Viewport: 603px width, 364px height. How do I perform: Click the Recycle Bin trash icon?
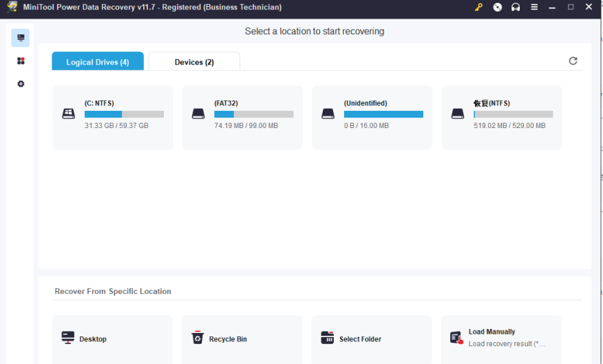click(198, 337)
